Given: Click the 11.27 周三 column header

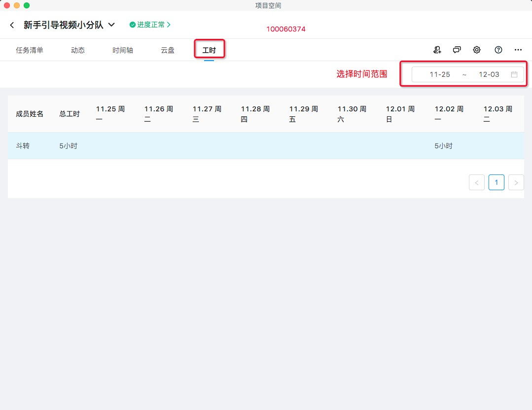Looking at the screenshot, I should coord(207,114).
